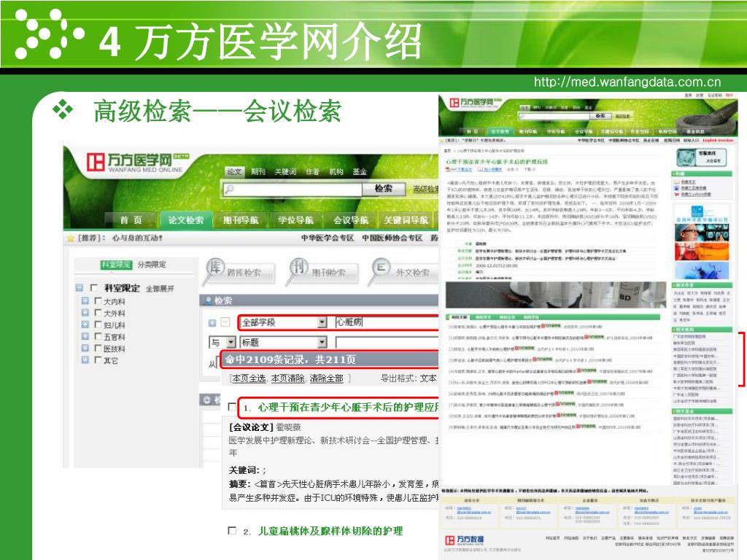This screenshot has height=560, width=747.
Task: Open the 心与身的互动! recommended link
Action: click(x=137, y=238)
